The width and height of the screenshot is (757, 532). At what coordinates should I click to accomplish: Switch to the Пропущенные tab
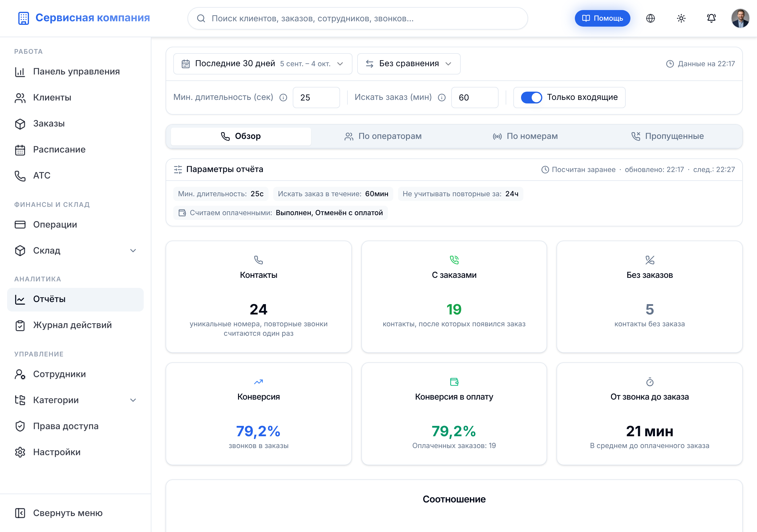[x=667, y=137]
